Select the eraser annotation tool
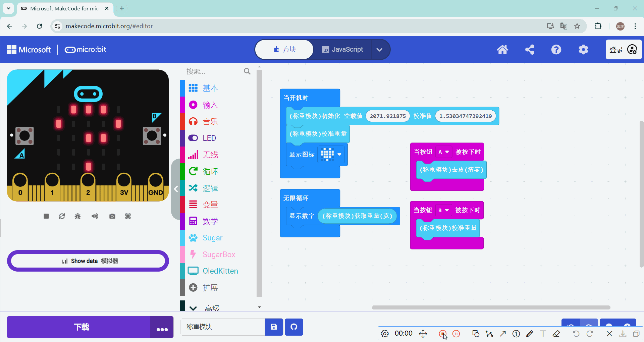This screenshot has width=644, height=342. point(556,334)
